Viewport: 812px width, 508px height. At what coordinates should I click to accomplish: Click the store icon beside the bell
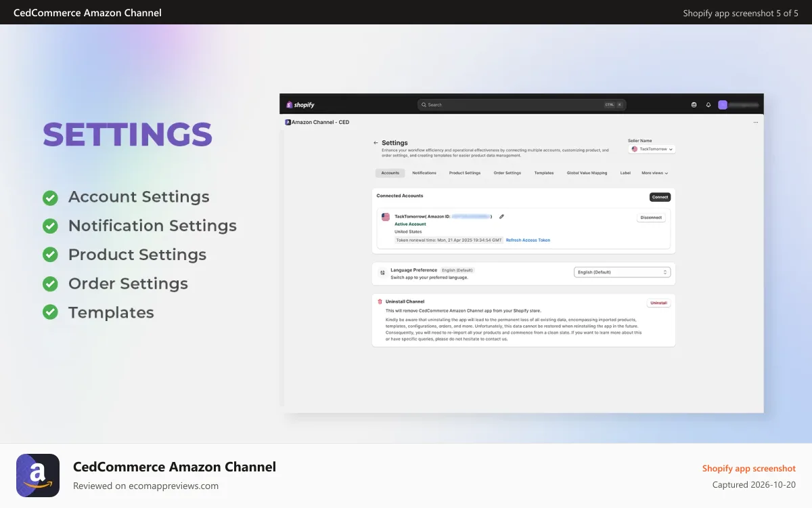pos(694,105)
